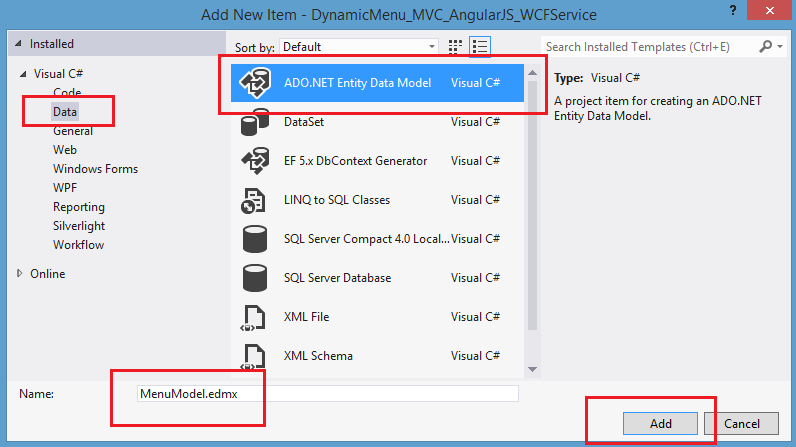Click the Name text field

tap(328, 393)
